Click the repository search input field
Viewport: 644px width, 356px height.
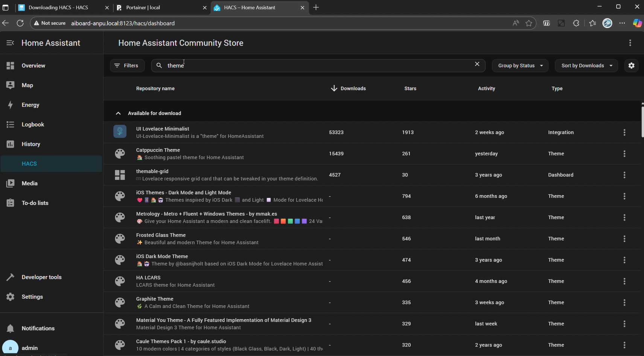[316, 65]
